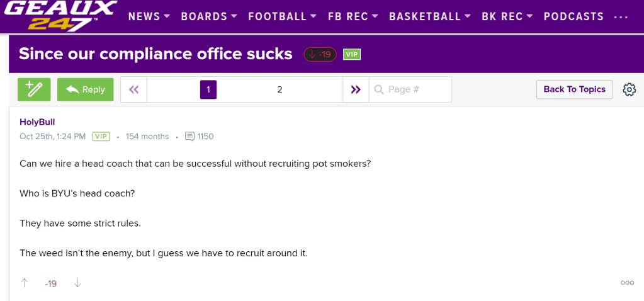644x301 pixels.
Task: Click the Reply button
Action: [86, 89]
